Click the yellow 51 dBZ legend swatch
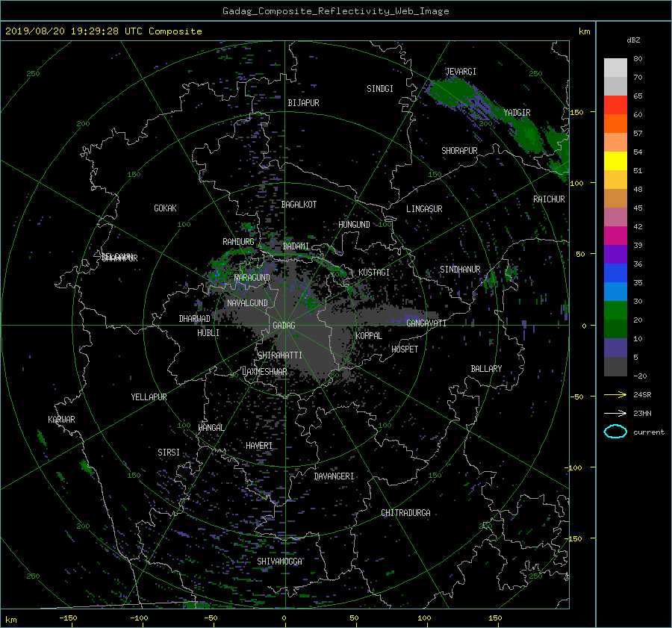The height and width of the screenshot is (628, 672). coord(615,161)
